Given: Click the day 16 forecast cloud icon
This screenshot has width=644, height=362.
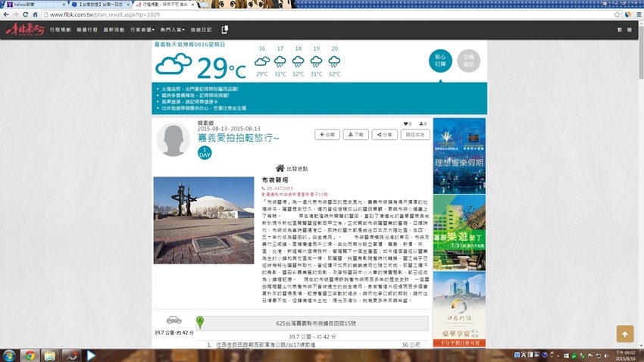Looking at the screenshot, I should (262, 61).
